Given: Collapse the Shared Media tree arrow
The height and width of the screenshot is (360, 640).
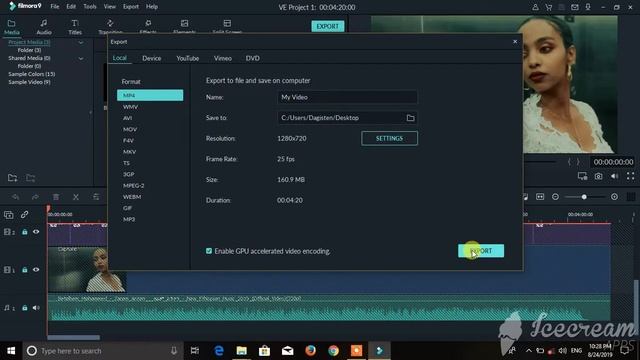Looking at the screenshot, I should 81,58.
